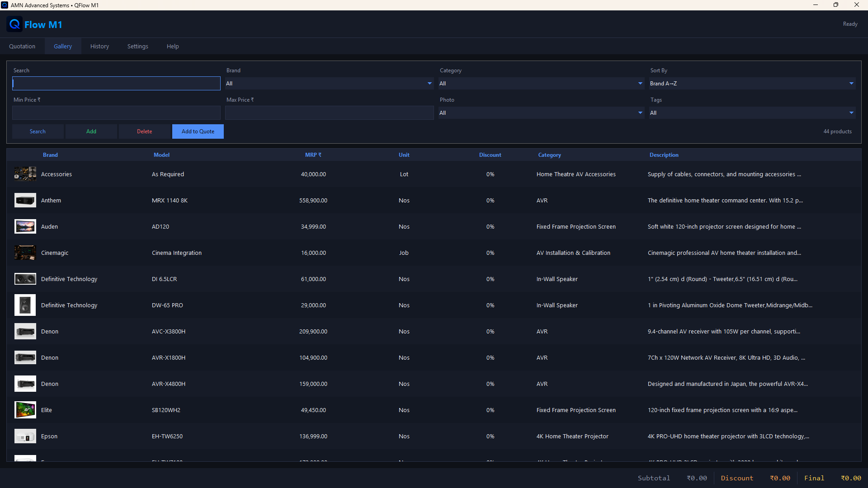868x488 pixels.
Task: Open the Accessories product thumbnail
Action: [25, 174]
